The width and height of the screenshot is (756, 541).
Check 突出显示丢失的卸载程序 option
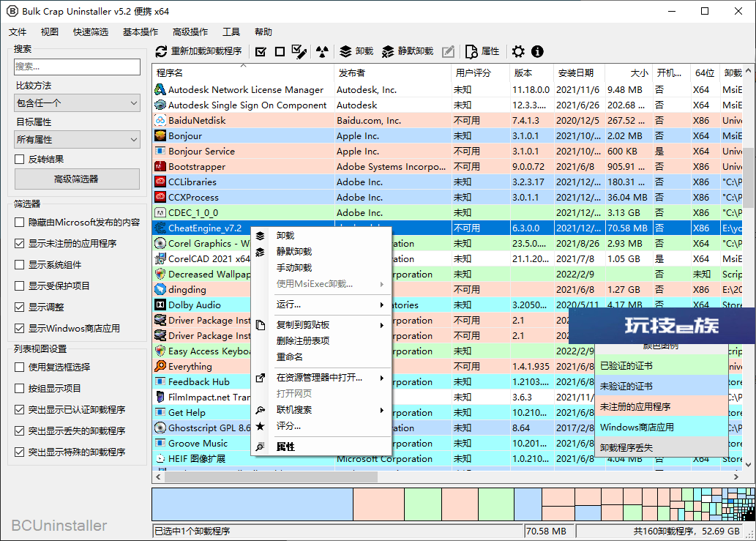coord(20,431)
